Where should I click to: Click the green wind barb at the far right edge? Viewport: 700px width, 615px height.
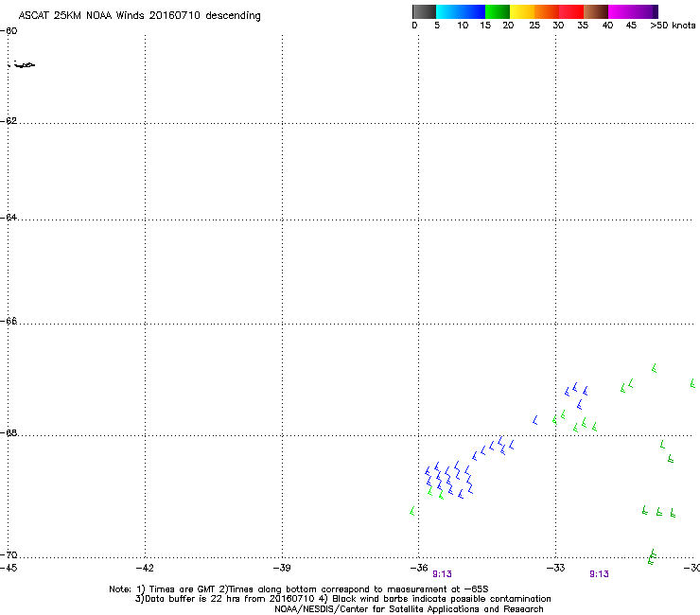click(x=692, y=383)
